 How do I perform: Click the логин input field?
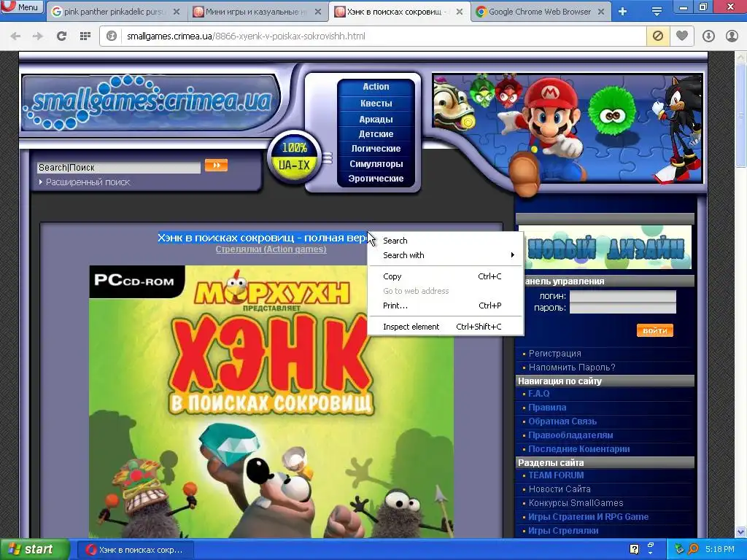pyautogui.click(x=623, y=296)
